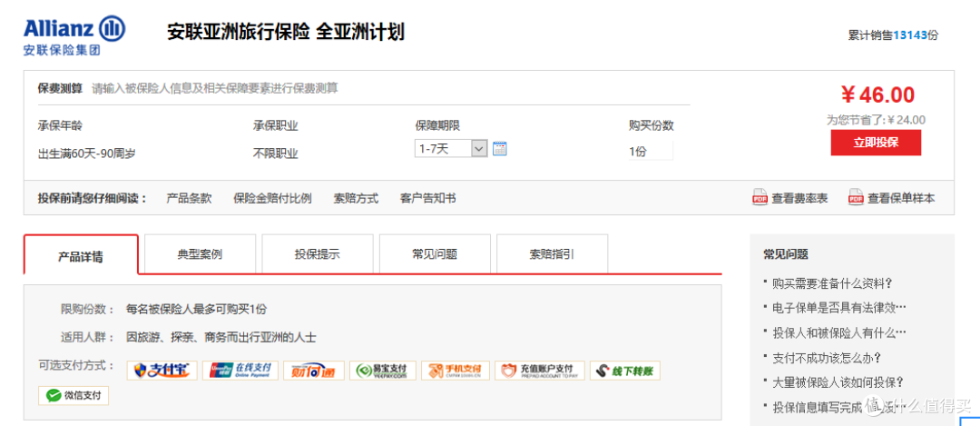Viewport: 980px width, 426px height.
Task: Switch to 索赔指引 tab
Action: pos(552,254)
